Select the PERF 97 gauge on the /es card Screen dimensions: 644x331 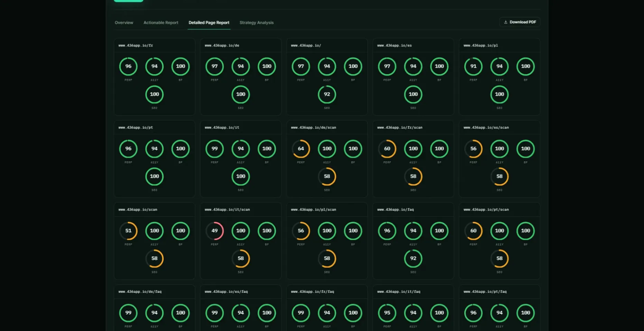[387, 66]
